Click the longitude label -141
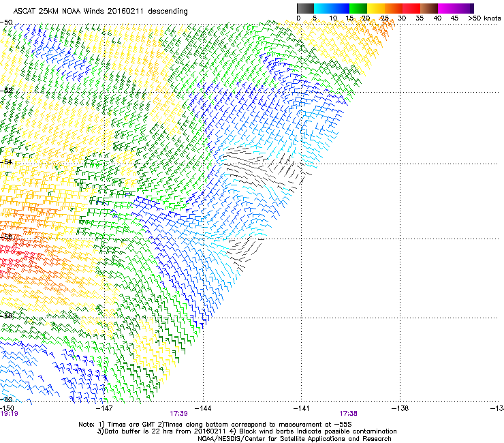 301,408
